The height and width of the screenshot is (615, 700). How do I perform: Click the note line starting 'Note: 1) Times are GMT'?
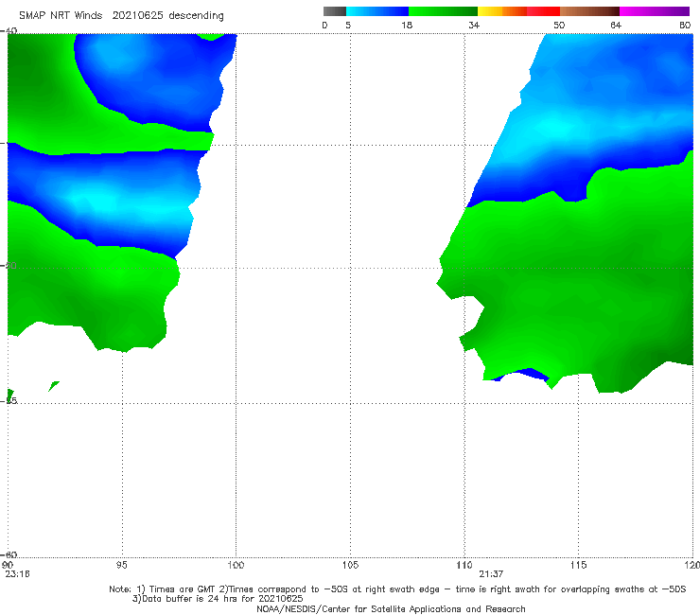point(397,589)
